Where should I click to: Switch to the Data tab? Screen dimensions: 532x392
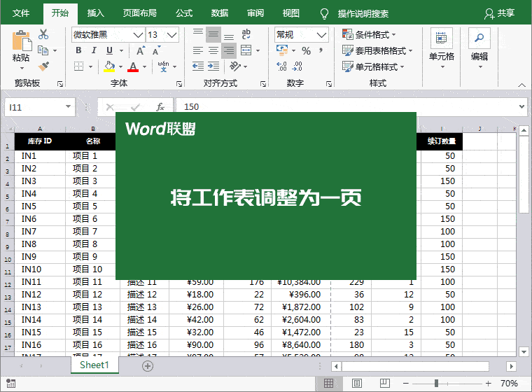(x=220, y=13)
